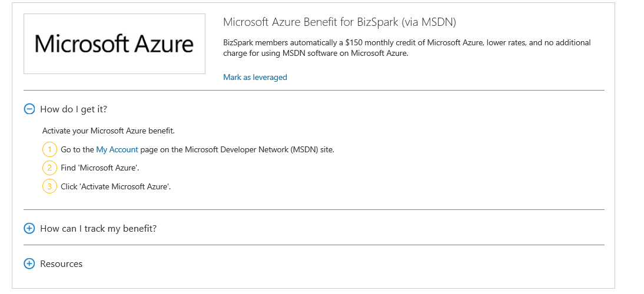The image size is (644, 294).
Task: Expand plus icon beside How can I track my benefit
Action: click(x=29, y=228)
